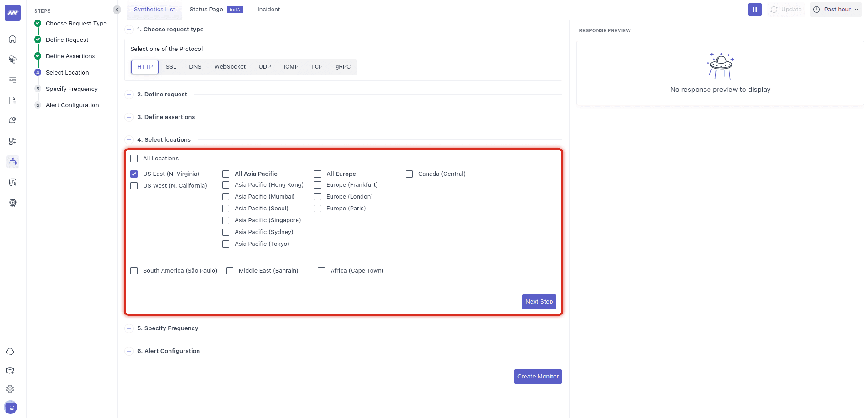Screen dimensions: 868x418
Task: Click the support headset icon
Action: click(x=10, y=352)
